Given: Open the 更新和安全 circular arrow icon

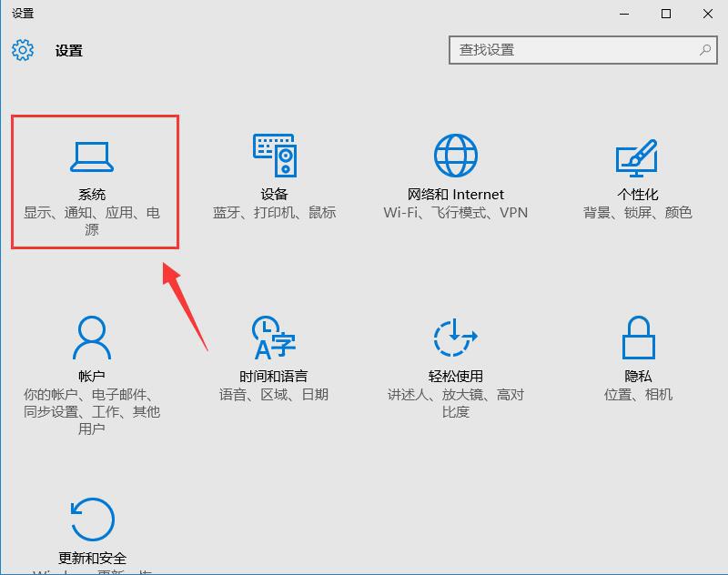Looking at the screenshot, I should [92, 520].
